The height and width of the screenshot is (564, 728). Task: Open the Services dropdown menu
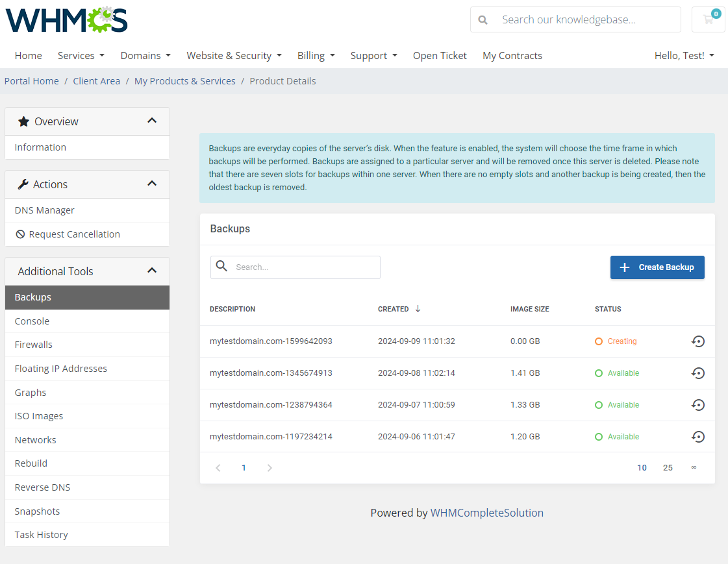click(x=81, y=56)
